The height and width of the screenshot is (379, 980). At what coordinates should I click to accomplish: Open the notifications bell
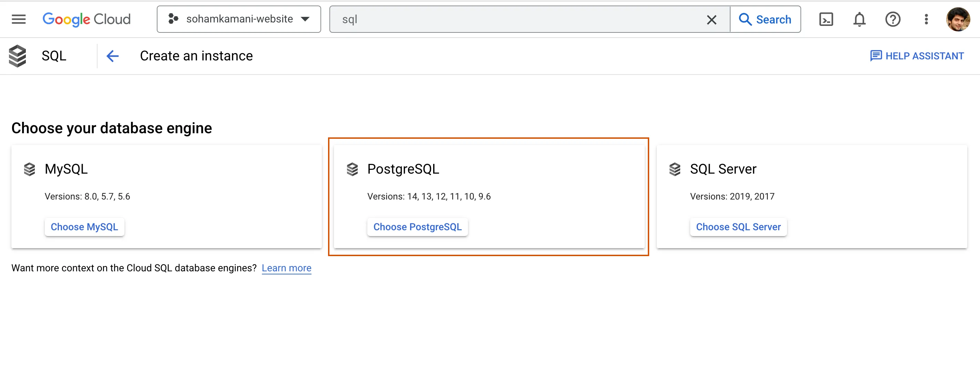pyautogui.click(x=859, y=19)
